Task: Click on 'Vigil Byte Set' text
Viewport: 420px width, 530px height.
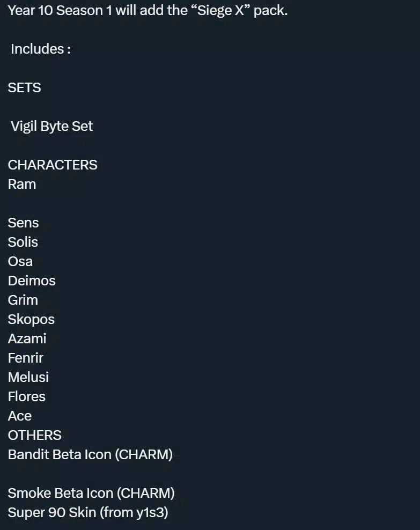Action: point(51,127)
